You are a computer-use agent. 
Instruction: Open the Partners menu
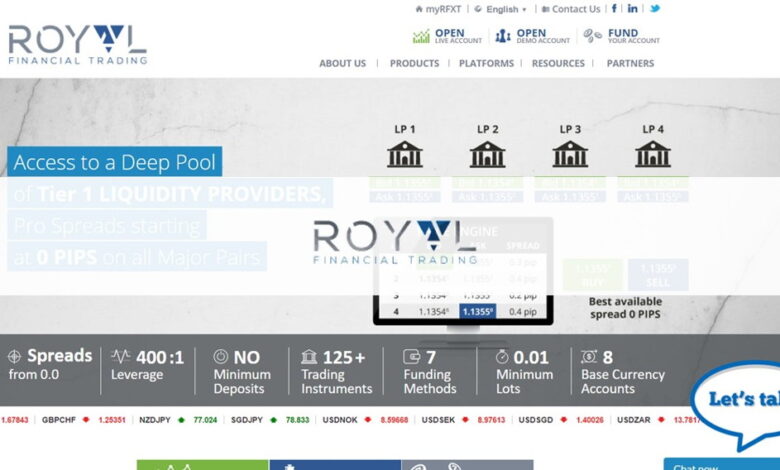pos(630,63)
